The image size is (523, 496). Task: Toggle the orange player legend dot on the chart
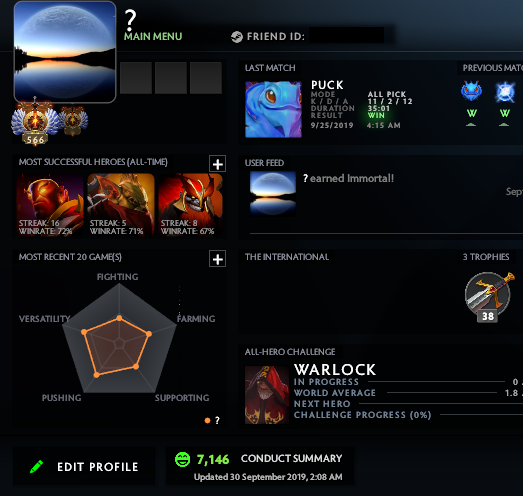pos(207,420)
